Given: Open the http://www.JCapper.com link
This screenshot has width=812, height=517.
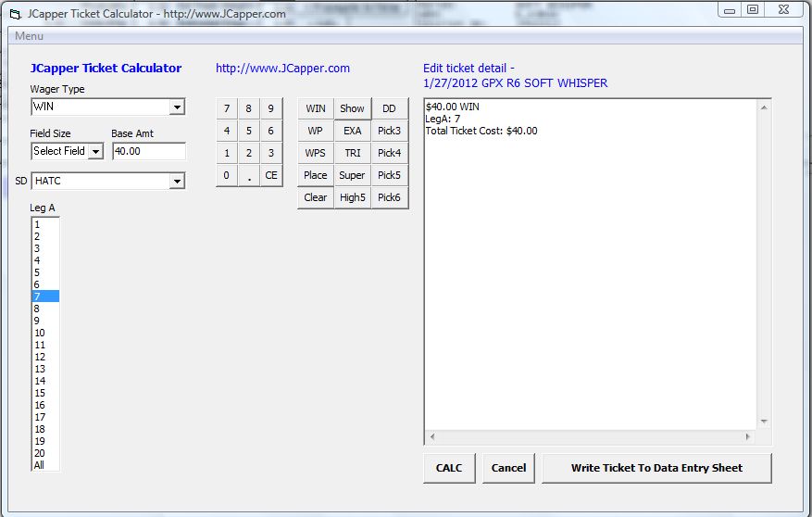Looking at the screenshot, I should [x=282, y=69].
